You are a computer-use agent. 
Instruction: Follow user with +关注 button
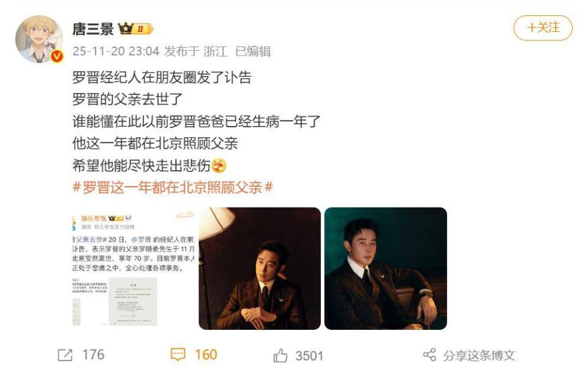coord(543,28)
